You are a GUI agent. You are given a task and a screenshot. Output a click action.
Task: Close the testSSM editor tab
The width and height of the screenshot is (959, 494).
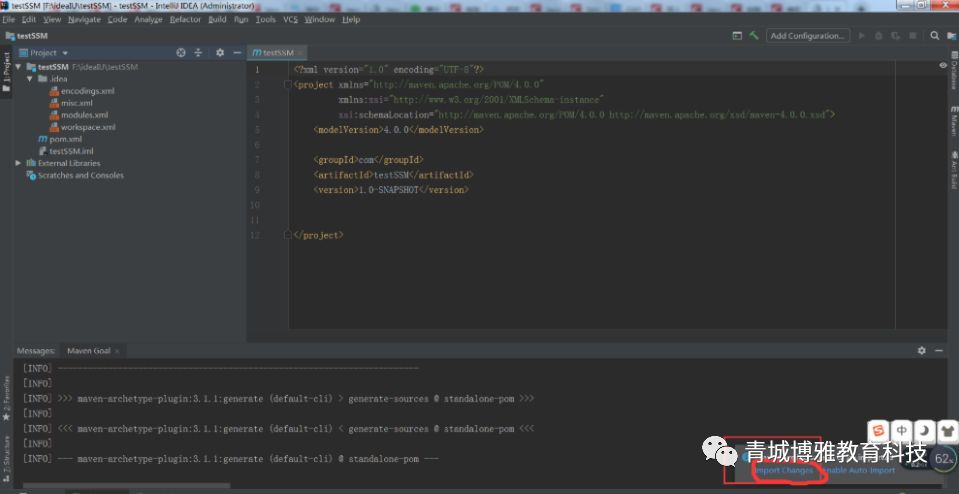tap(302, 53)
